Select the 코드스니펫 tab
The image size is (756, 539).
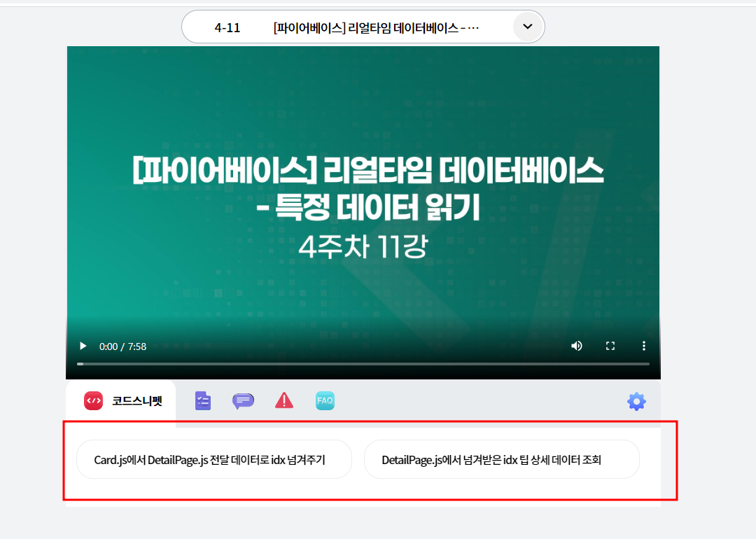click(x=121, y=401)
